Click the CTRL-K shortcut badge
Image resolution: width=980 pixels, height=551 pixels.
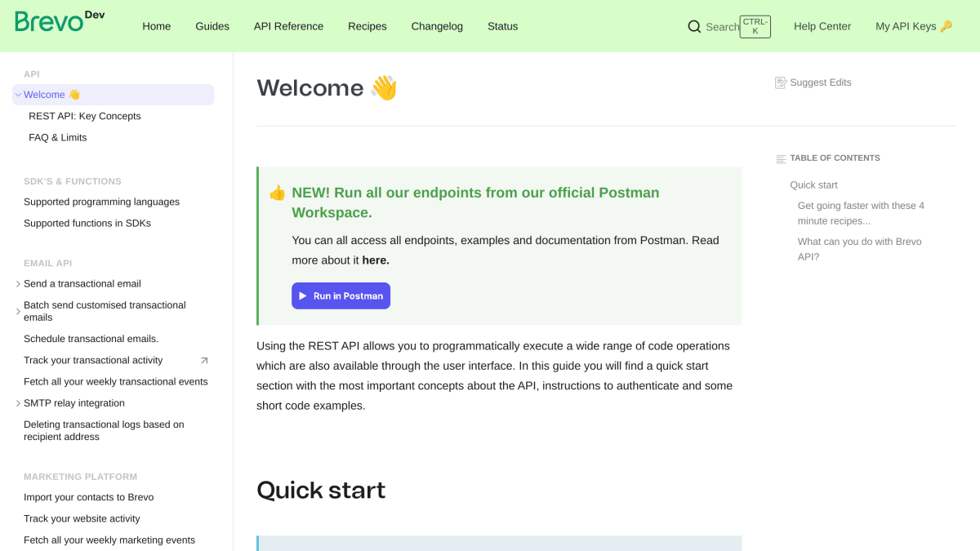(x=755, y=26)
